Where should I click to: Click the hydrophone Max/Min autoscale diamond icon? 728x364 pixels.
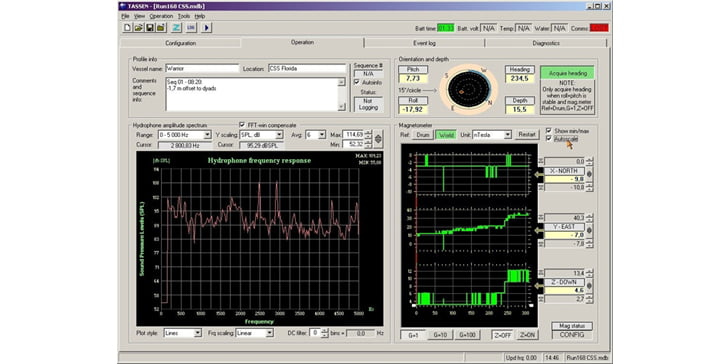378,139
